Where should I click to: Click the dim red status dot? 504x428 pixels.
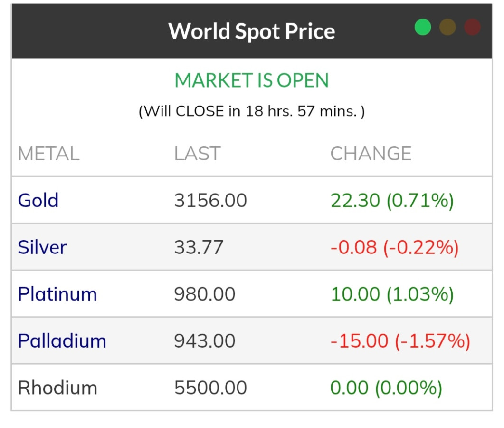[x=472, y=27]
